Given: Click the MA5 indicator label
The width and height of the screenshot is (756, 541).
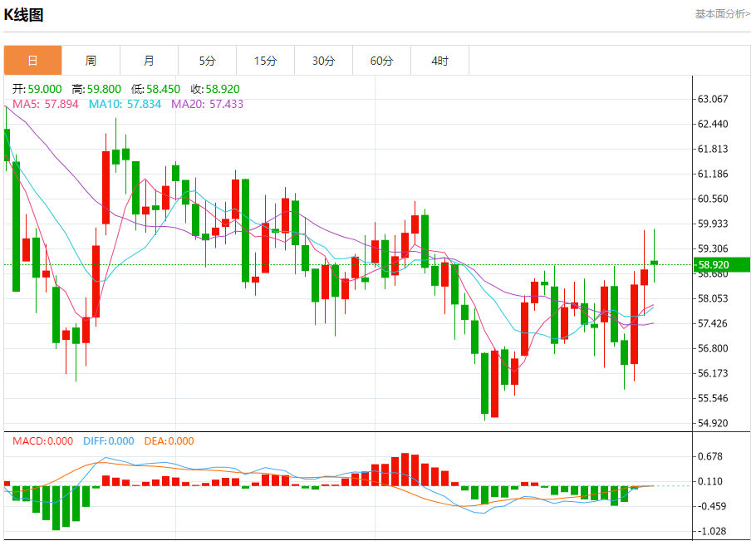Looking at the screenshot, I should tap(46, 104).
